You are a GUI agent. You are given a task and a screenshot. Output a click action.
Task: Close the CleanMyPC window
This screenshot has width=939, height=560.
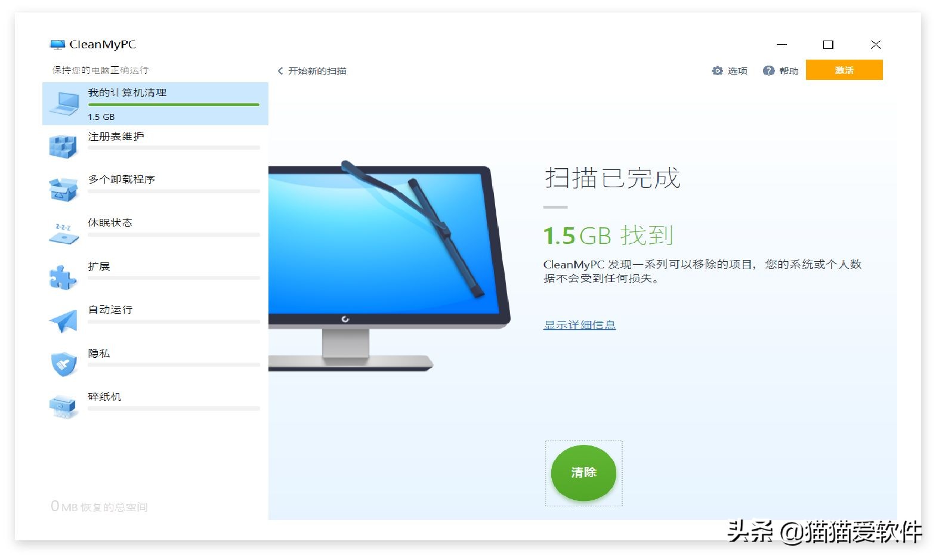tap(876, 45)
